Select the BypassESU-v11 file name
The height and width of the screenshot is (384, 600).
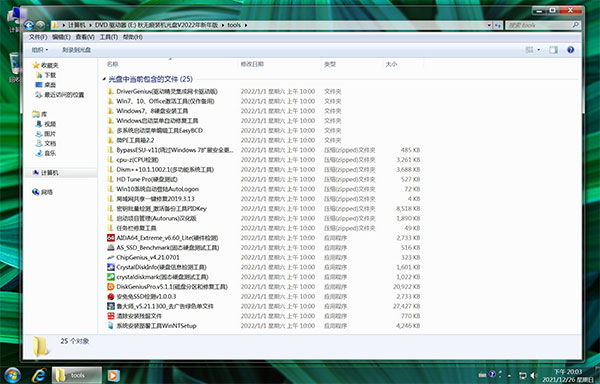pyautogui.click(x=175, y=150)
